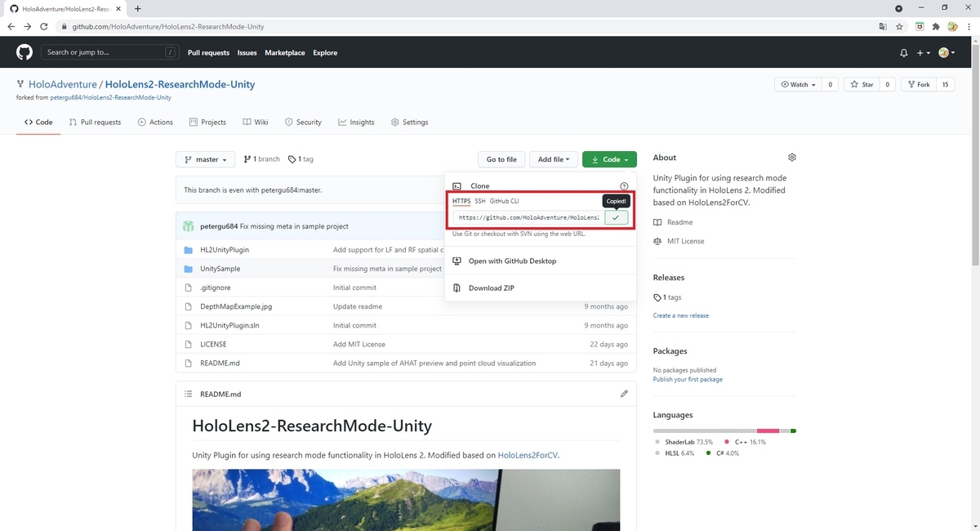The image size is (980, 531).
Task: Switch to the Projects tab
Action: [207, 122]
